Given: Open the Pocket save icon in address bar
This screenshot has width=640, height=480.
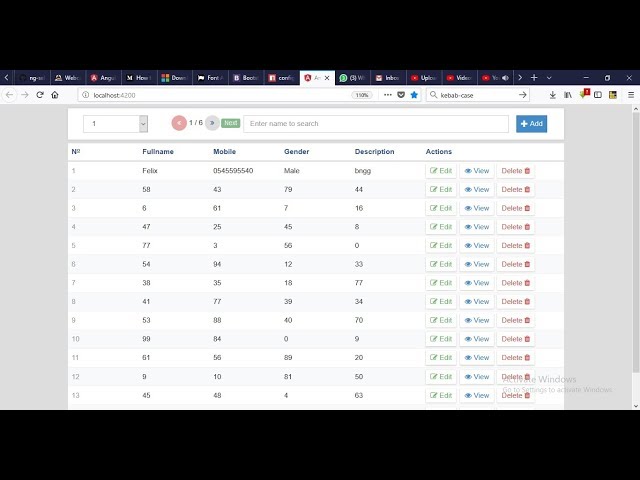Looking at the screenshot, I should tap(401, 95).
